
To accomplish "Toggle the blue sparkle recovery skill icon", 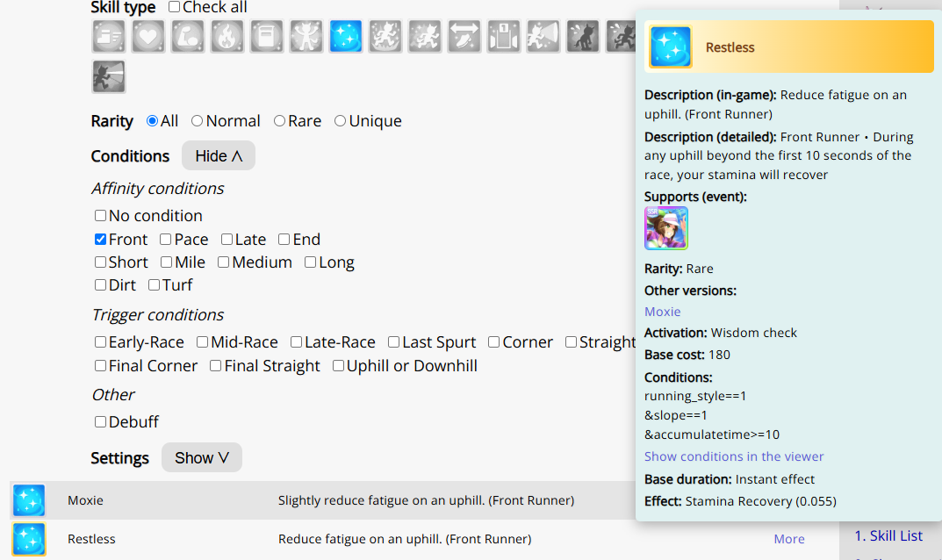I will click(x=345, y=37).
